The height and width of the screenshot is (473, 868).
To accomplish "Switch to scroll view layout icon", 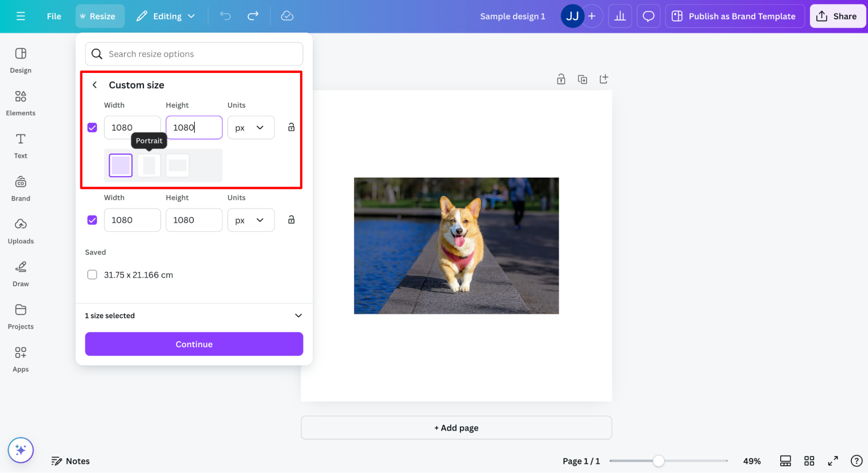I will pos(785,461).
